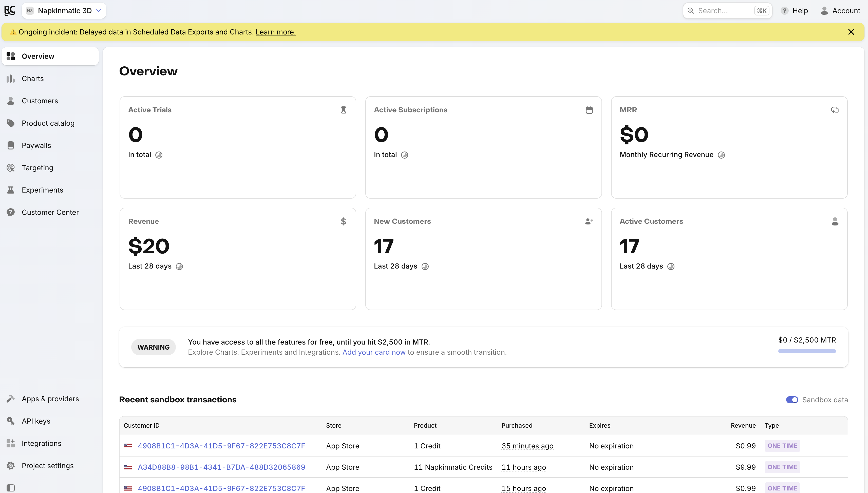
Task: Click the sidebar collapse icon
Action: (x=10, y=488)
